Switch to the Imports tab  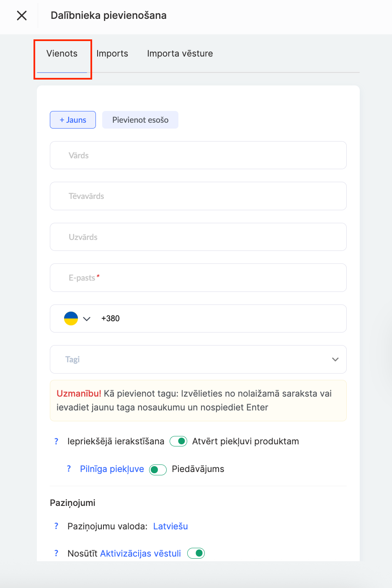click(x=112, y=54)
